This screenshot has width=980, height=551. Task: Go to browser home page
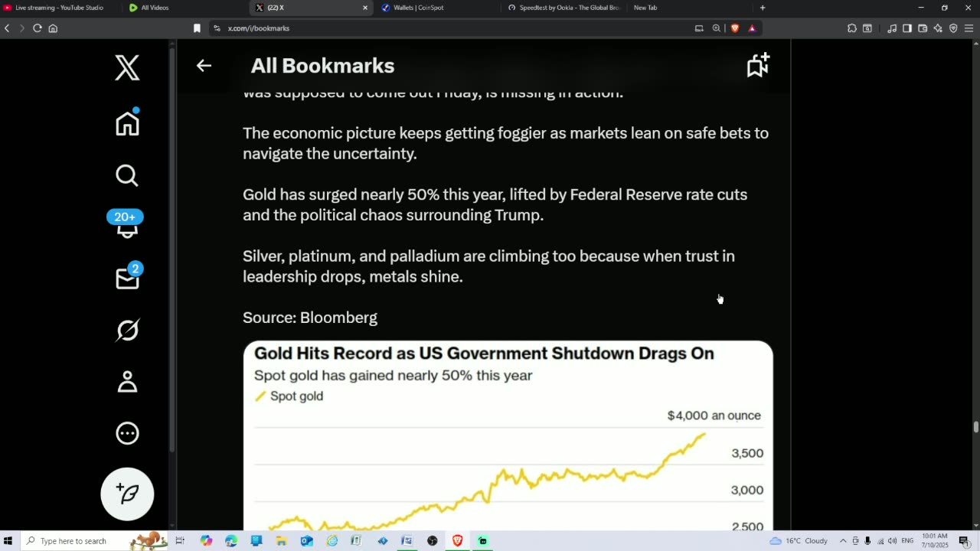pyautogui.click(x=53, y=28)
